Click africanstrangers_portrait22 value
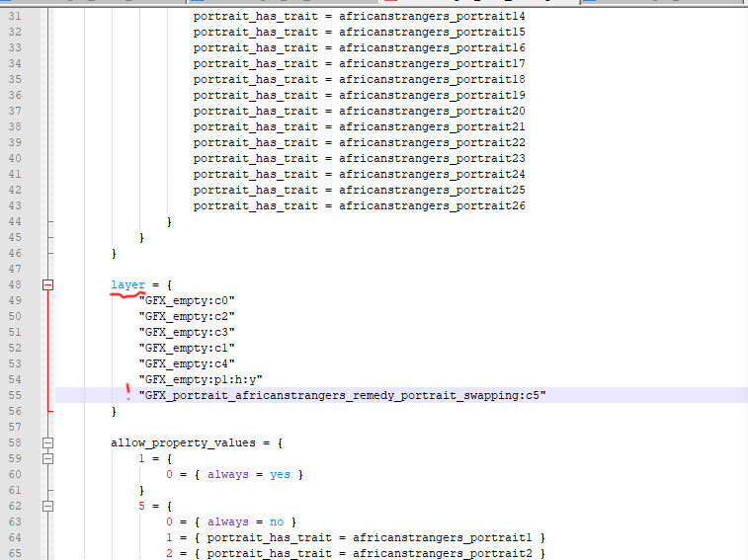The height and width of the screenshot is (560, 748). [x=432, y=142]
